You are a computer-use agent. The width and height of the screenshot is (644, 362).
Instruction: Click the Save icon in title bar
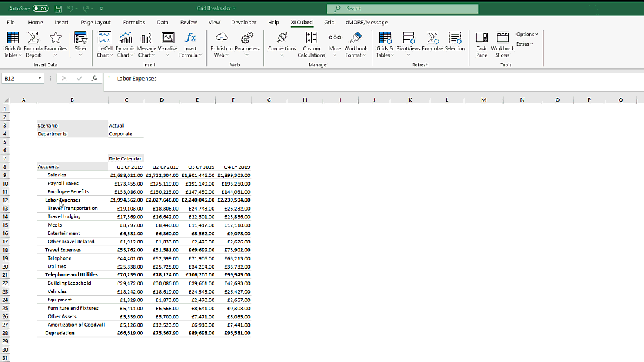[59, 9]
